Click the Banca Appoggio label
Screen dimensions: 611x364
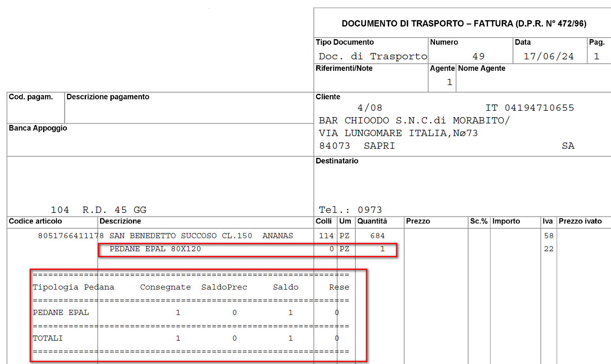click(38, 128)
